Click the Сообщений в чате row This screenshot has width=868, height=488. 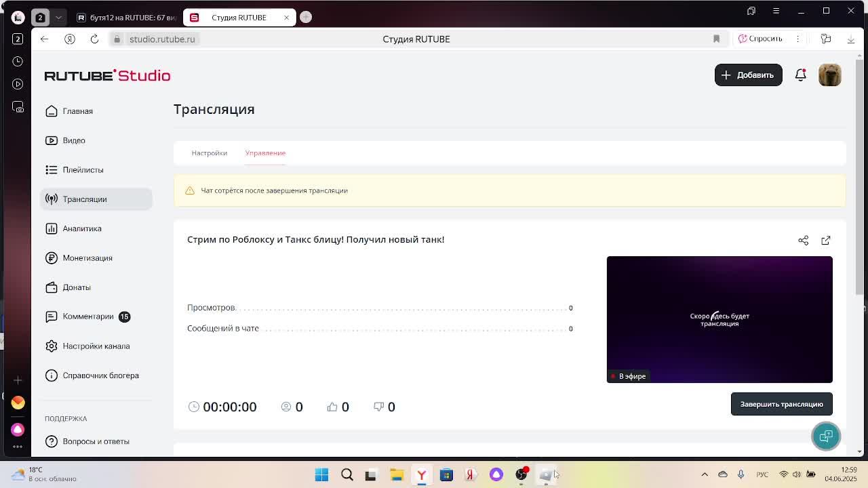[x=380, y=329]
